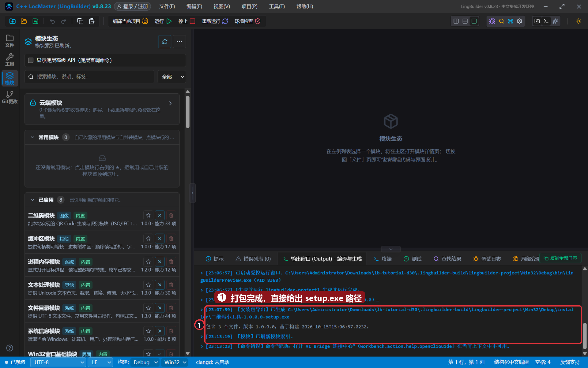Run environment check (环境检查)
The height and width of the screenshot is (368, 588).
coord(247,21)
